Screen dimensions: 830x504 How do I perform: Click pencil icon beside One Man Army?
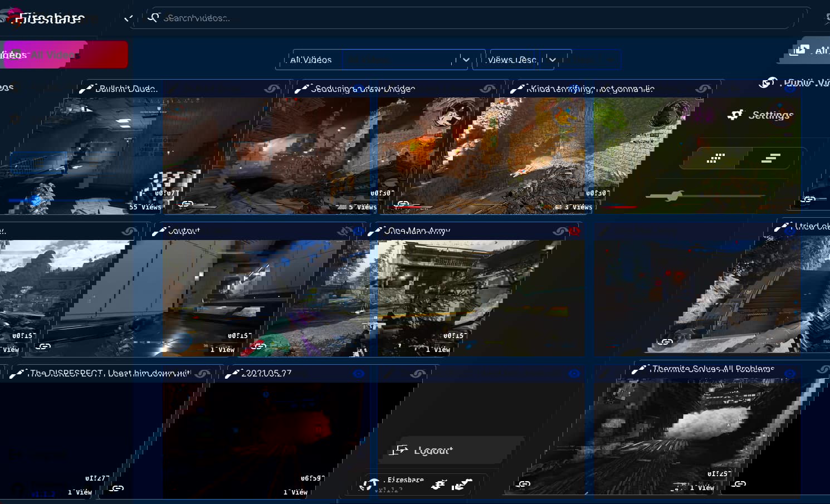click(x=374, y=231)
